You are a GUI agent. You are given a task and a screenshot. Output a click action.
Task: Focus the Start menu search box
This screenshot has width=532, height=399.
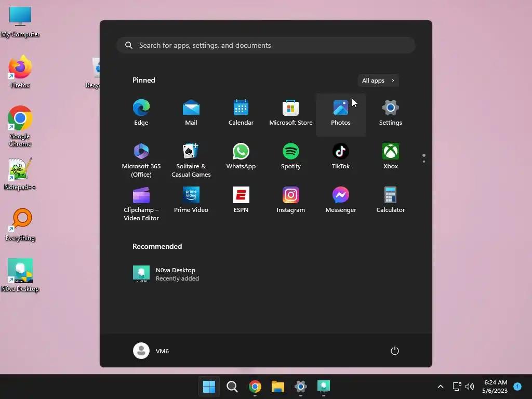(x=266, y=45)
